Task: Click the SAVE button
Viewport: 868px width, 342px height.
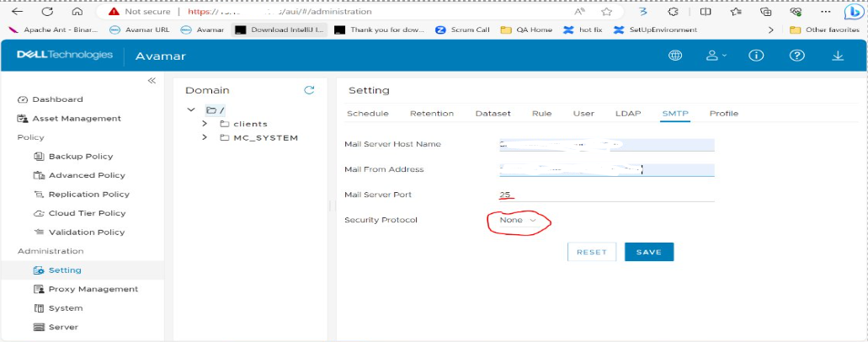Action: [649, 252]
